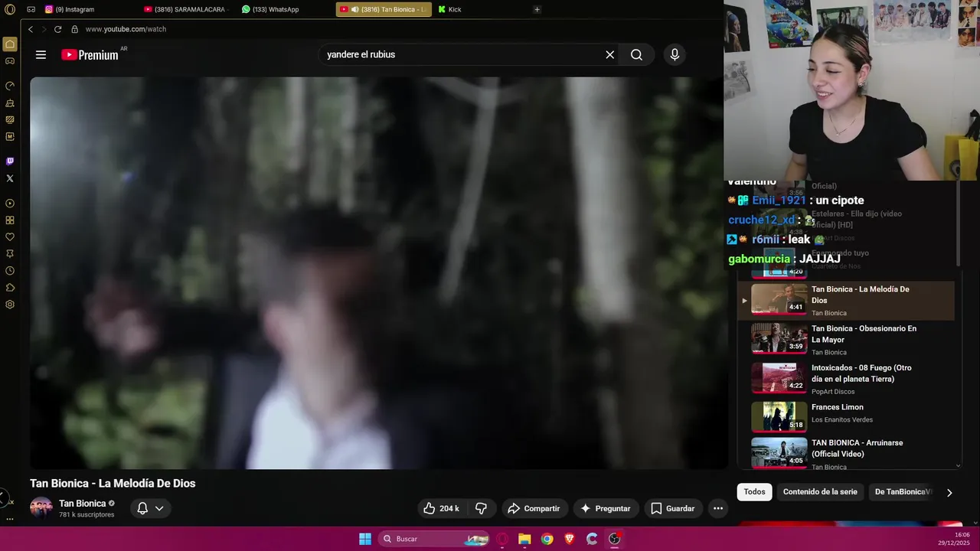Expand the notification options chevron

coord(159,508)
